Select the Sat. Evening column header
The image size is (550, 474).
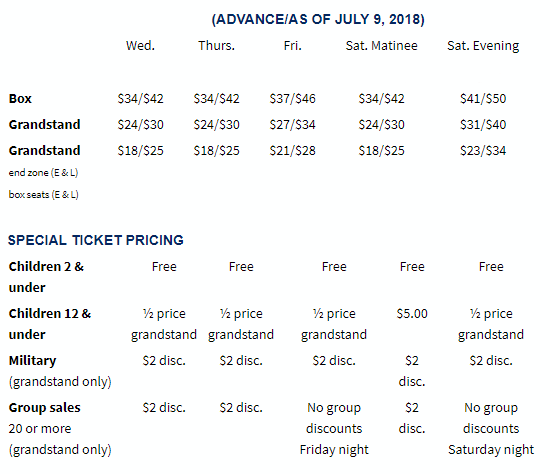click(483, 46)
